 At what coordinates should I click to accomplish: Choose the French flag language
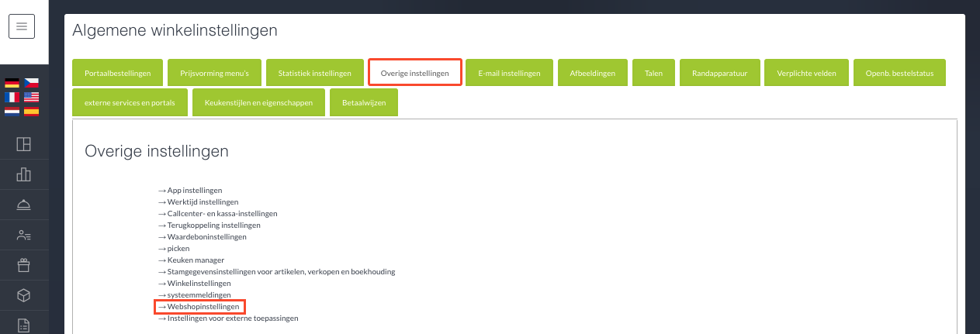point(12,97)
